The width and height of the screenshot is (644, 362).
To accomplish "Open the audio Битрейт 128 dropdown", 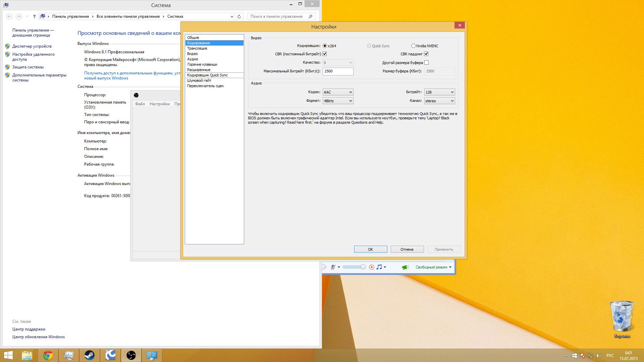I will click(439, 92).
